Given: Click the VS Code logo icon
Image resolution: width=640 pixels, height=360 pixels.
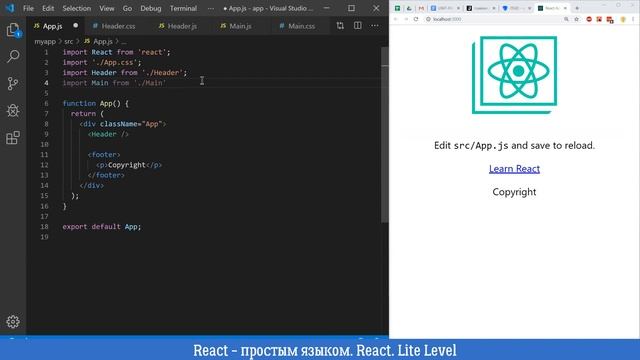Looking at the screenshot, I should pyautogui.click(x=10, y=8).
